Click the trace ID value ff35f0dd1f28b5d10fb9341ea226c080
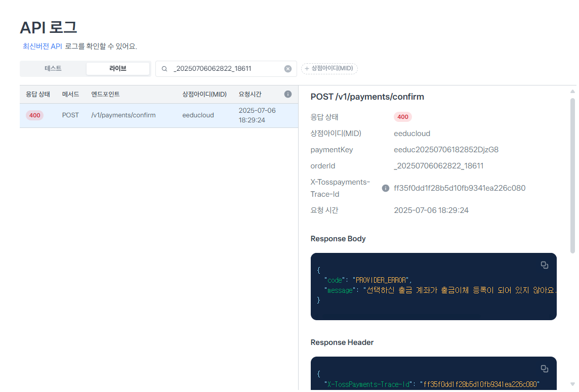 (460, 188)
